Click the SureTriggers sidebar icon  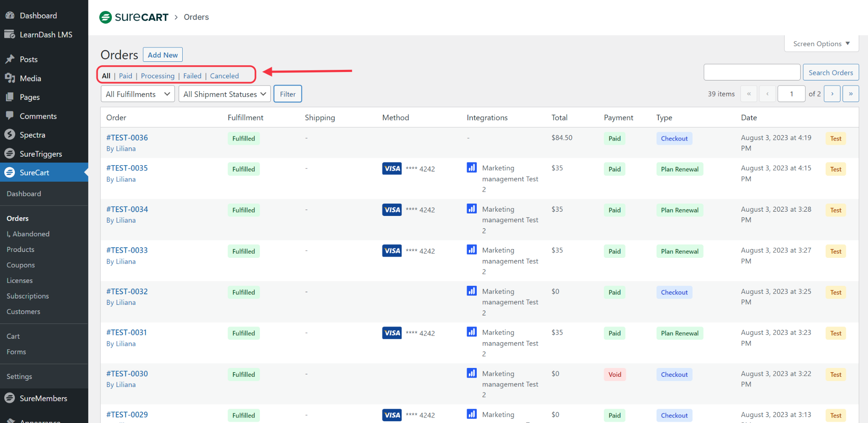coord(10,154)
